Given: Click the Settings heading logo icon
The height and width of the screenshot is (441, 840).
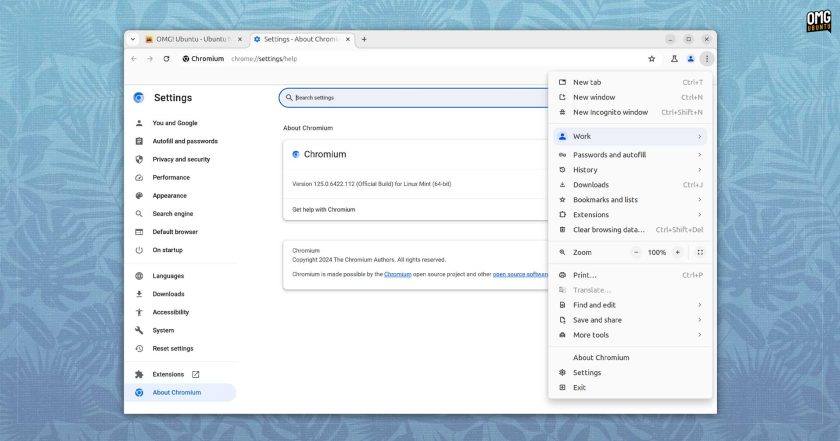Looking at the screenshot, I should coord(139,98).
